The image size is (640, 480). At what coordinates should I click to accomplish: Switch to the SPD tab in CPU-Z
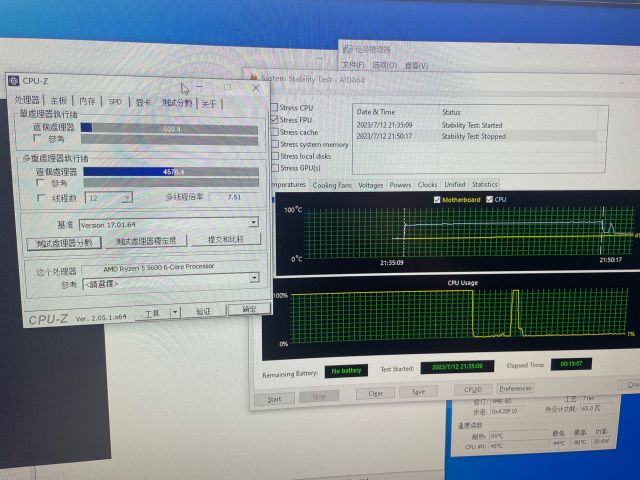[115, 102]
